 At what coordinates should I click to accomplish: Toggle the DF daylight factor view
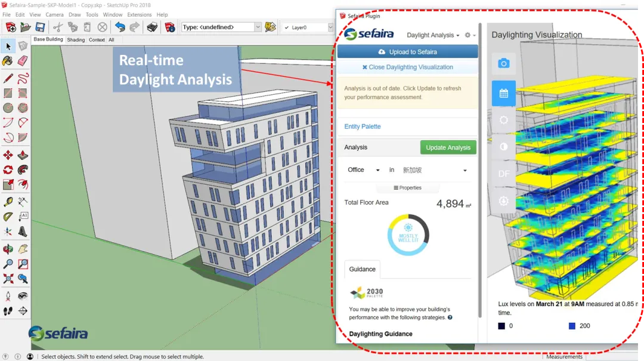503,174
